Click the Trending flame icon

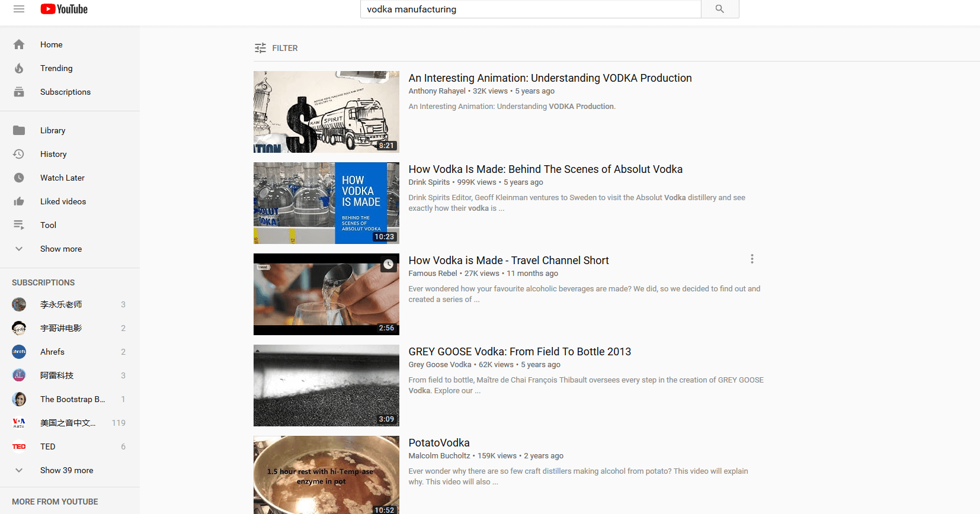19,68
